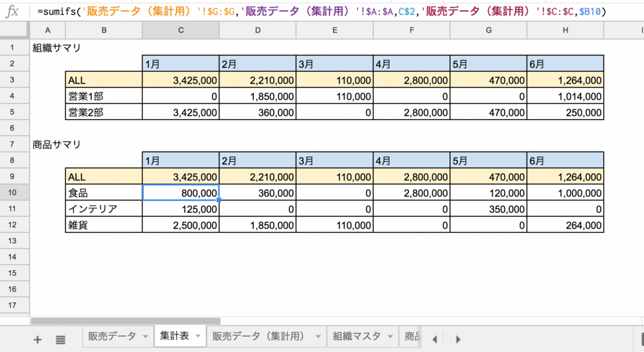
Task: Click cell with value 120,000
Action: click(489, 193)
